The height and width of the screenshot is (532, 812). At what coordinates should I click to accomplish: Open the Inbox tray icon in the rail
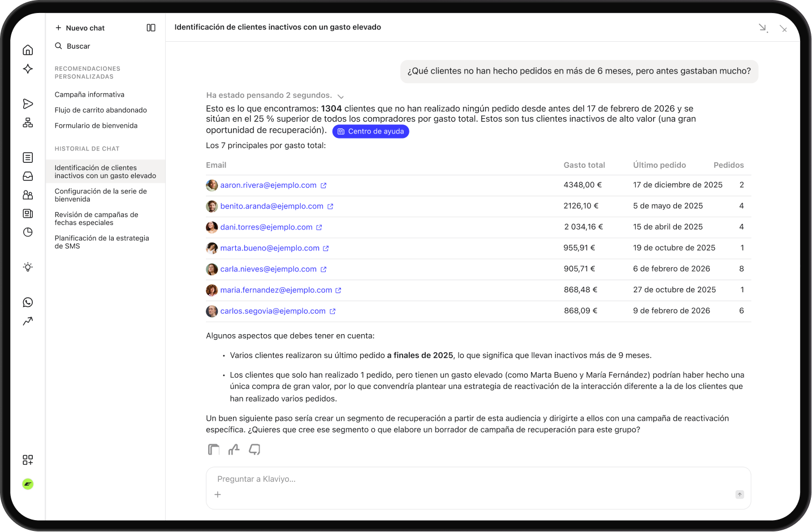click(x=28, y=176)
